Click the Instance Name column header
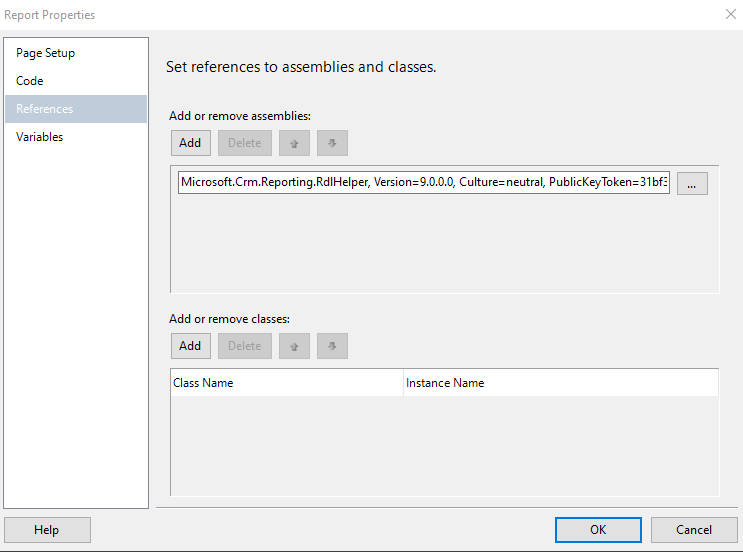The image size is (743, 552). tap(560, 383)
